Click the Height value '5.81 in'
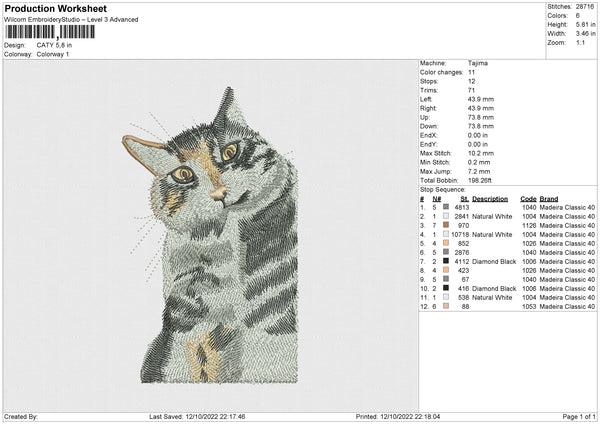The width and height of the screenshot is (600, 424). (x=585, y=24)
